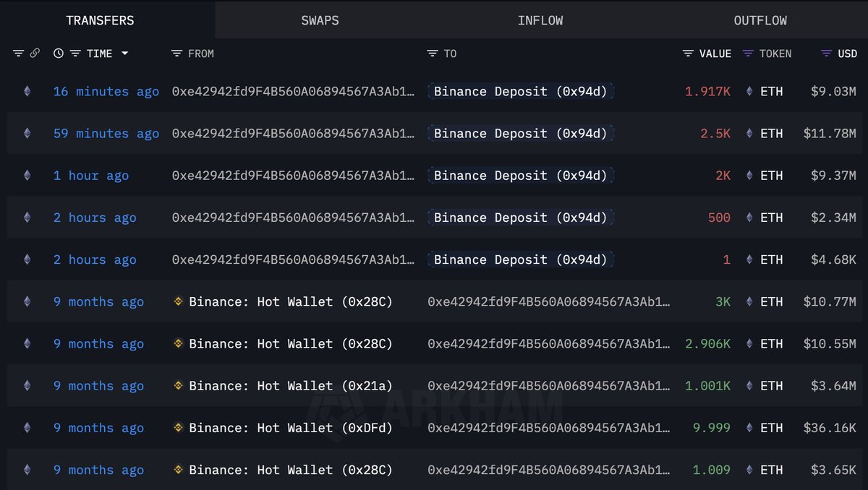Open the TOKEN column filter
Viewport: 868px width, 490px height.
pos(748,53)
